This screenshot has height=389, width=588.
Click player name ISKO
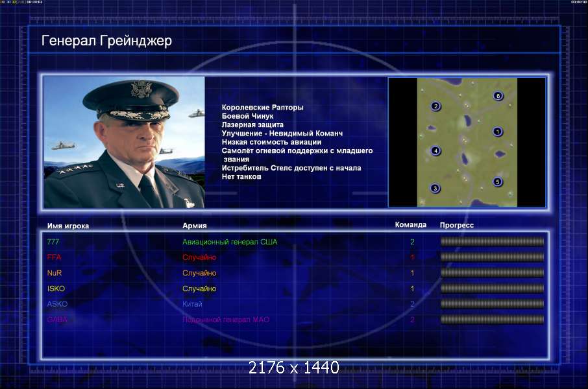point(56,289)
